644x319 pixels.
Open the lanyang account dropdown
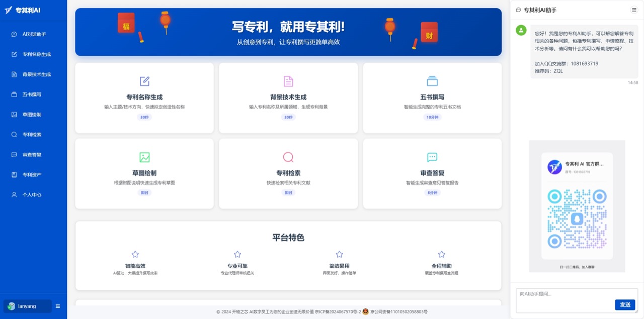[x=28, y=306]
